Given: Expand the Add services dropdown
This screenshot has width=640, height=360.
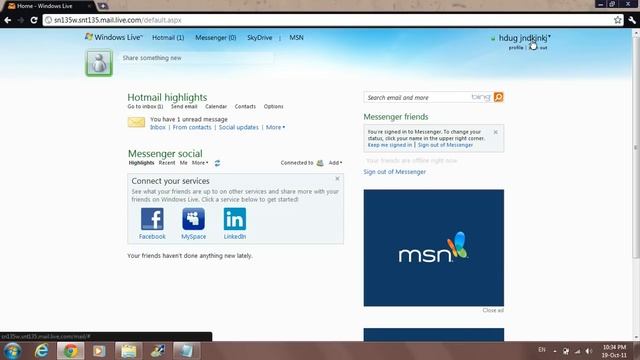Looking at the screenshot, I should [336, 163].
